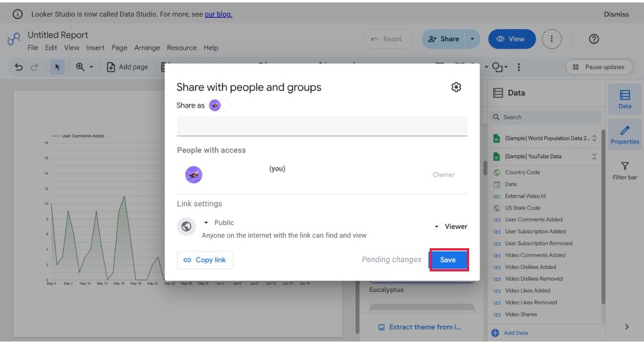The width and height of the screenshot is (644, 345).
Task: Click the Add Data plus icon
Action: click(x=495, y=333)
